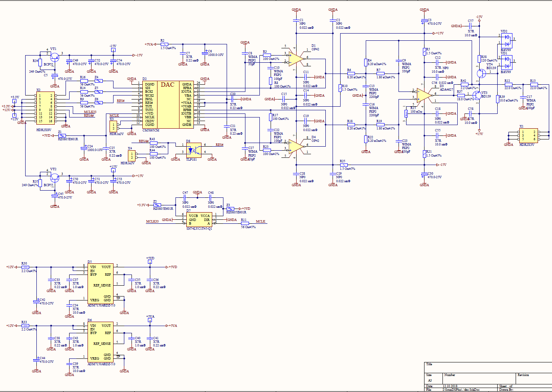Select filter Z6 symbol near R9
Screen dimensions: 552x392
pyautogui.click(x=98, y=103)
